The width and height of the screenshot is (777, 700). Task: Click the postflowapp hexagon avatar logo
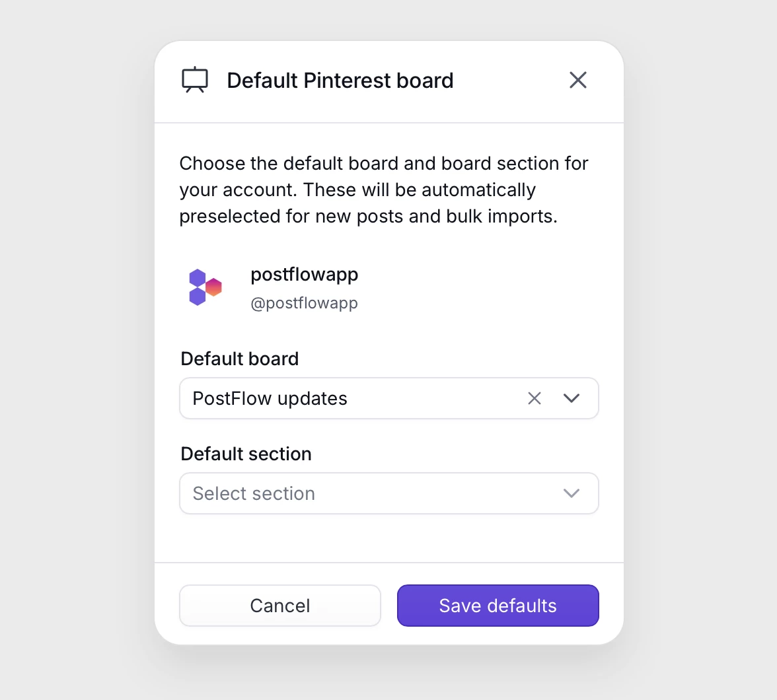[x=203, y=287]
